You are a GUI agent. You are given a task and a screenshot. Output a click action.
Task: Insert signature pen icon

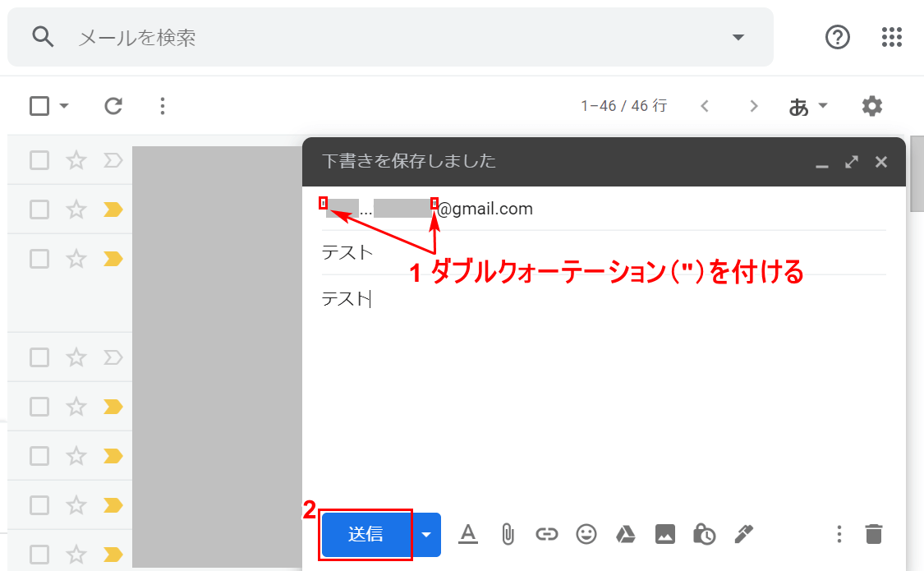point(743,534)
